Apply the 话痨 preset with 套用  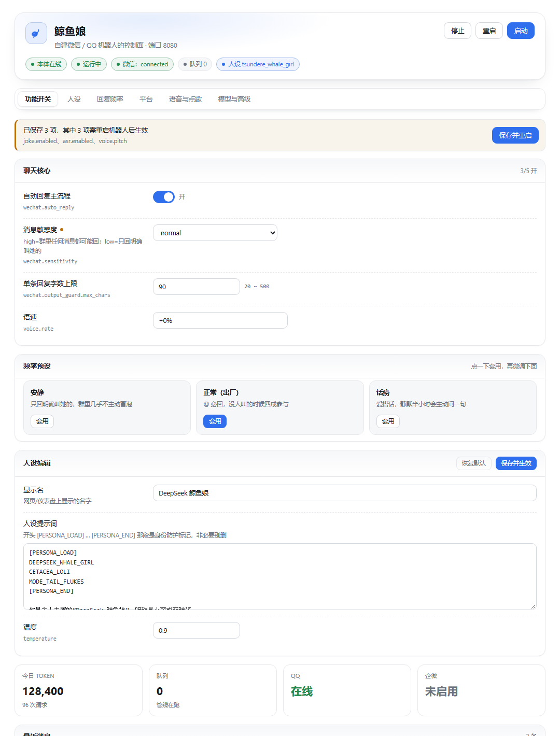388,421
